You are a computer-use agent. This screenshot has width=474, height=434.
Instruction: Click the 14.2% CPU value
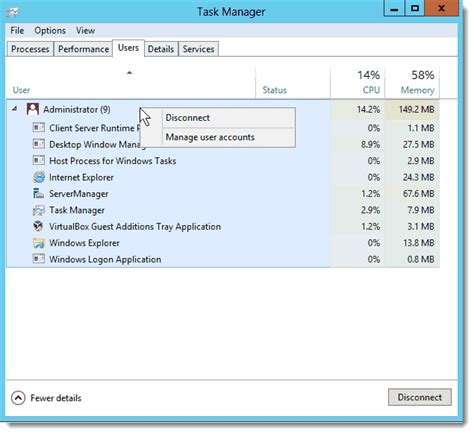tap(368, 109)
